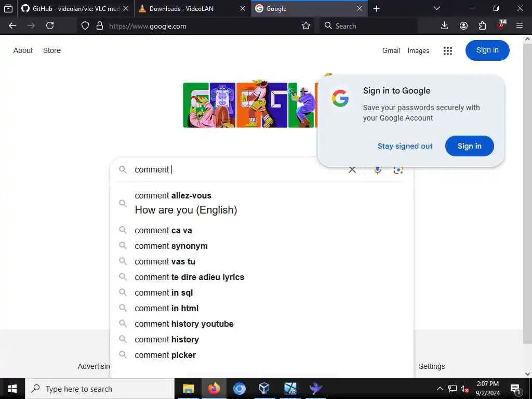The image size is (532, 399).
Task: Click the taskbar Type here to search box
Action: (x=100, y=389)
